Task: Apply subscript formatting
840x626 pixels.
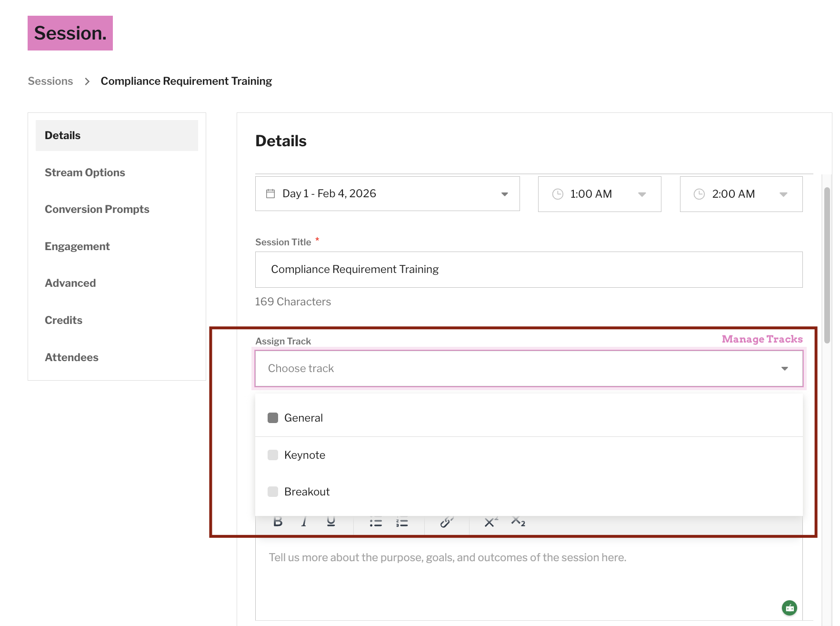Action: 518,522
